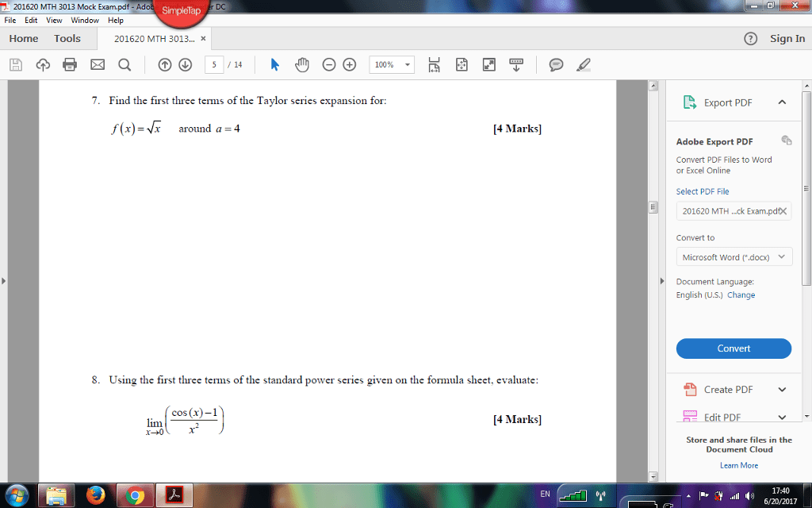812x508 pixels.
Task: Click document scroll up arrow
Action: tap(653, 86)
